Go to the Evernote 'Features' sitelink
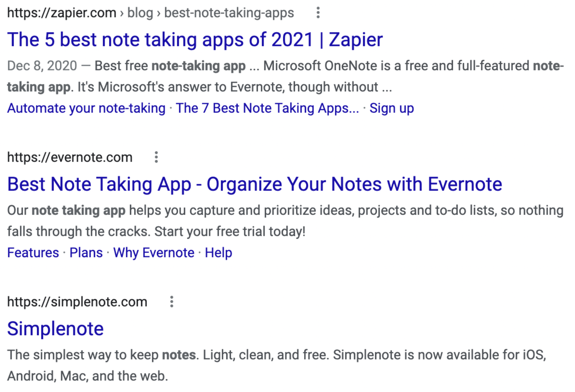The image size is (575, 392). point(33,253)
